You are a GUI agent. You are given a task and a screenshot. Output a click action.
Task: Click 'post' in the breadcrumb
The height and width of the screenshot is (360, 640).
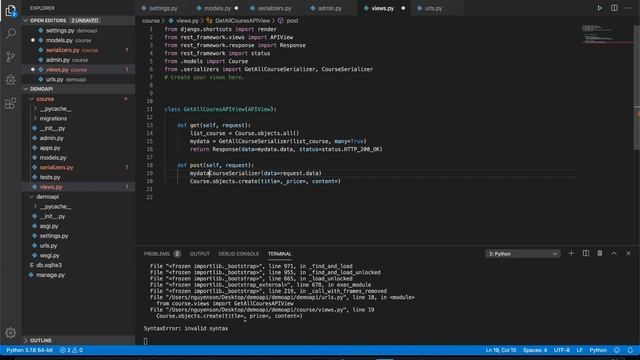tap(292, 20)
